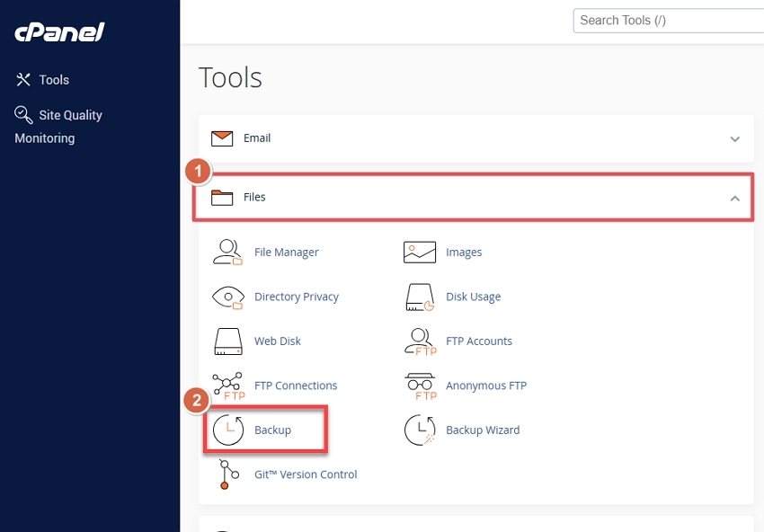Open the Images link
This screenshot has height=532, width=764.
[464, 253]
